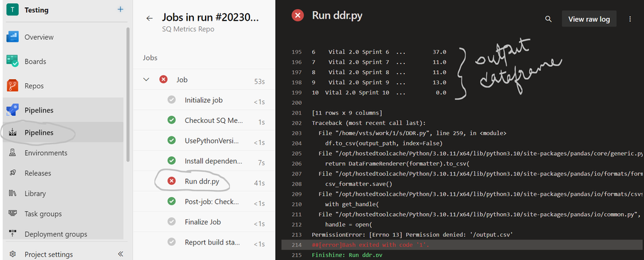
Task: Click the Library books icon
Action: 12,194
